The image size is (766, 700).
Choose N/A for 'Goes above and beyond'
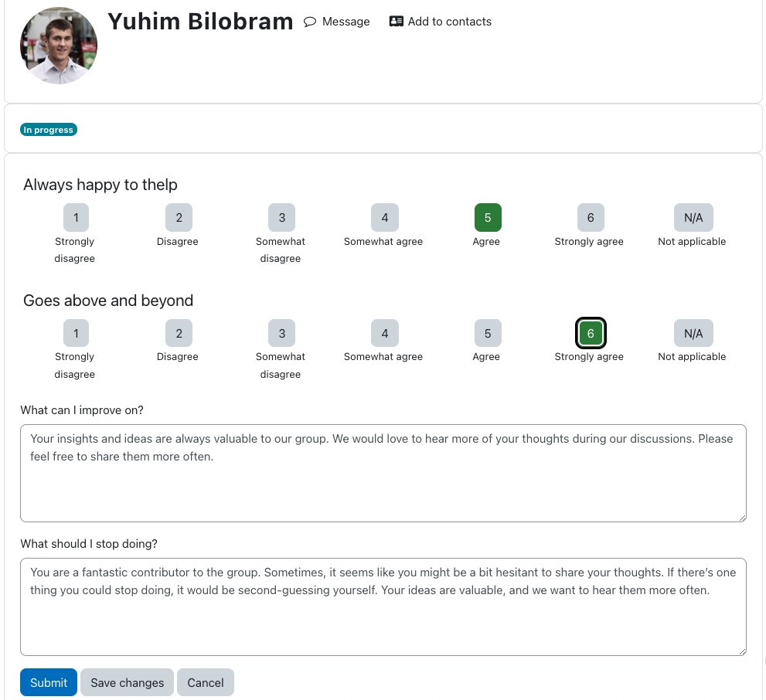[x=693, y=334]
